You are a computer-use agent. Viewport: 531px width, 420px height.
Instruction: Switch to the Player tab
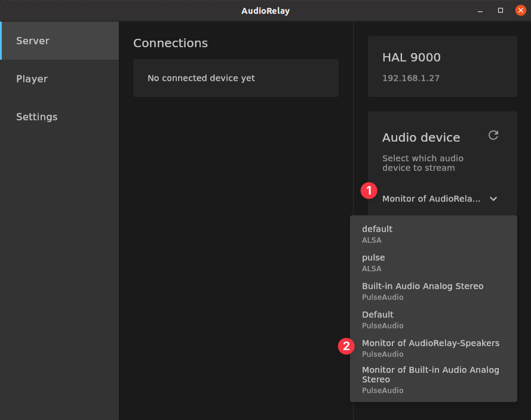coord(60,79)
